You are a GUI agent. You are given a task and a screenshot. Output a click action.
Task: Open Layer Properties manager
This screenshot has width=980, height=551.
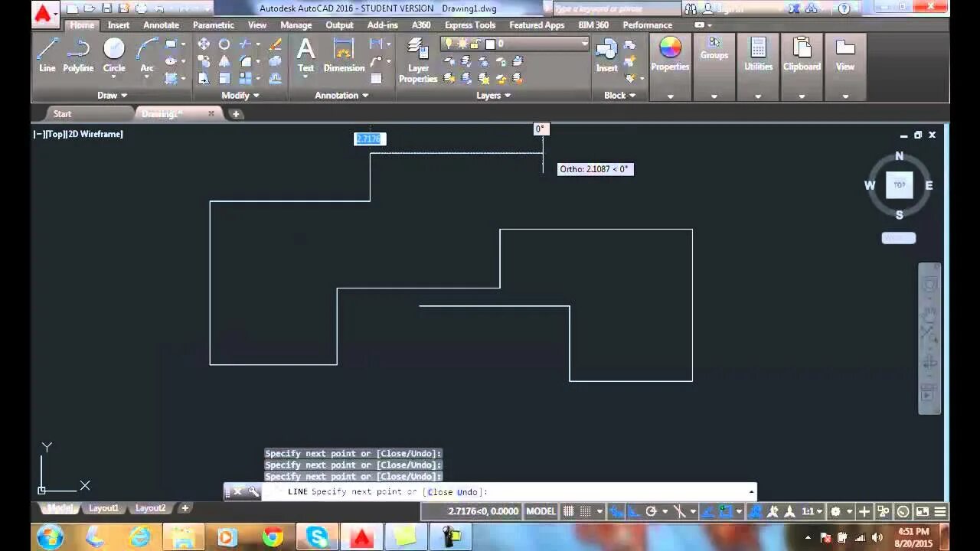point(418,61)
